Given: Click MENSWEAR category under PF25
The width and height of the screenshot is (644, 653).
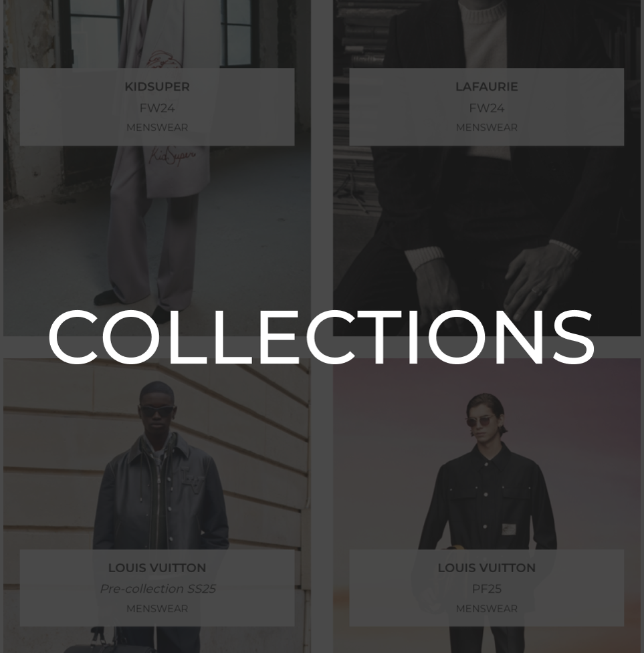Looking at the screenshot, I should (x=487, y=608).
